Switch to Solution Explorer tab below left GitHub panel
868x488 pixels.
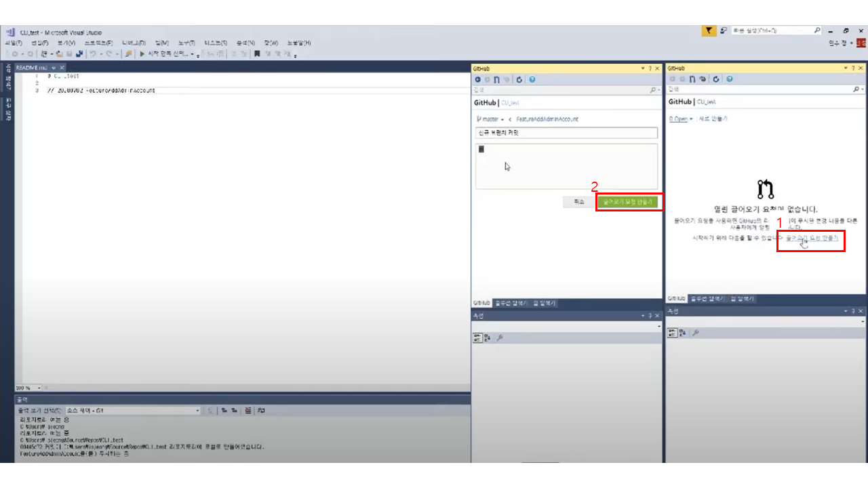(511, 303)
